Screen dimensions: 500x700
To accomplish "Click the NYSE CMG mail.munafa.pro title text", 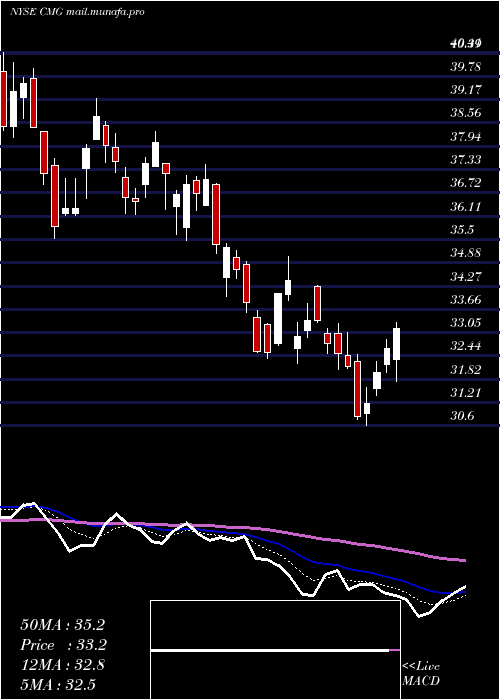I will click(77, 12).
